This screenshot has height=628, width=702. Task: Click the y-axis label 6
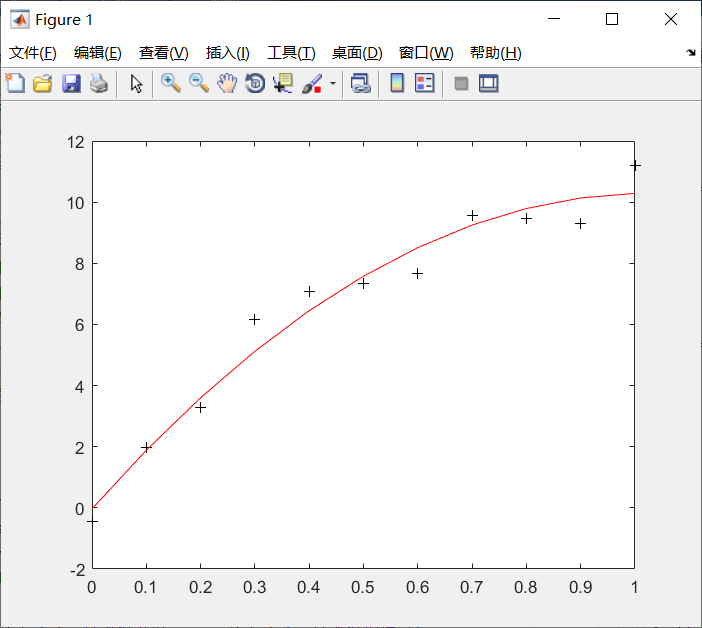click(80, 325)
